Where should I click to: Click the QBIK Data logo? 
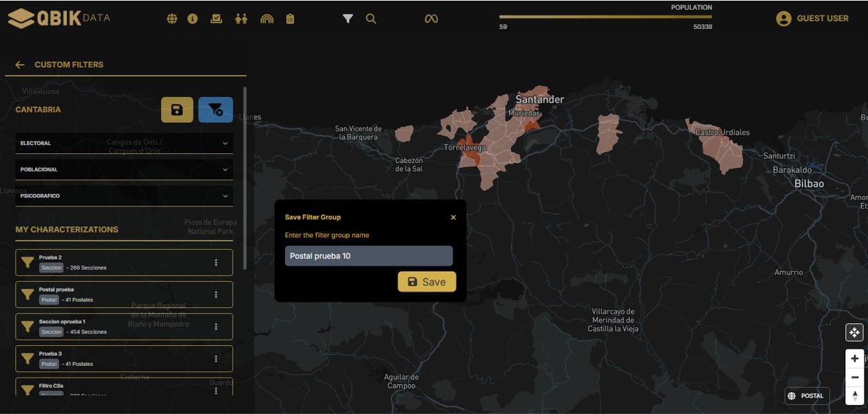(59, 19)
